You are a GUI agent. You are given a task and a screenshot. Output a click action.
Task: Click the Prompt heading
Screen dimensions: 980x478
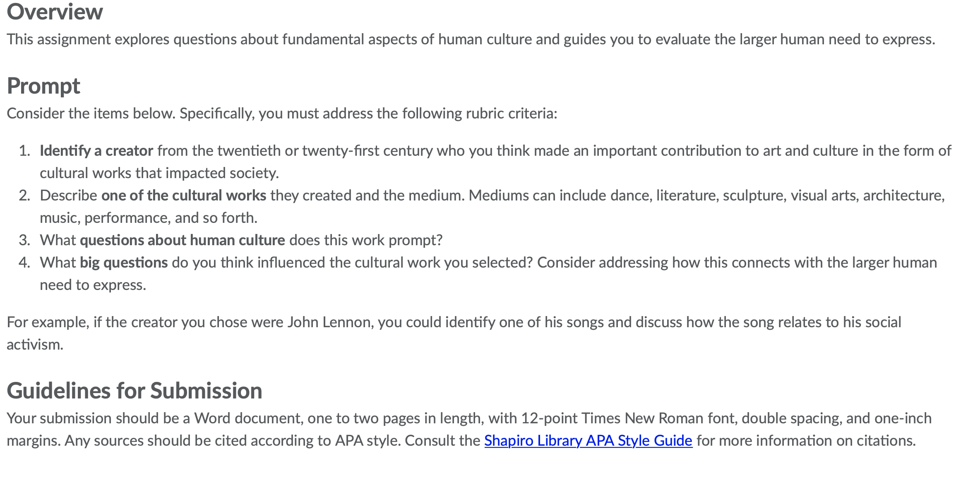(x=43, y=86)
